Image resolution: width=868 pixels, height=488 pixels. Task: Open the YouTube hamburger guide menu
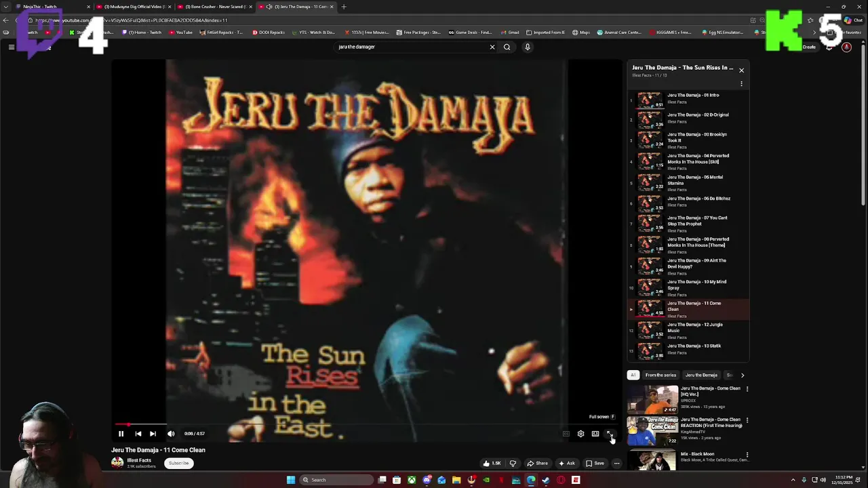click(12, 47)
